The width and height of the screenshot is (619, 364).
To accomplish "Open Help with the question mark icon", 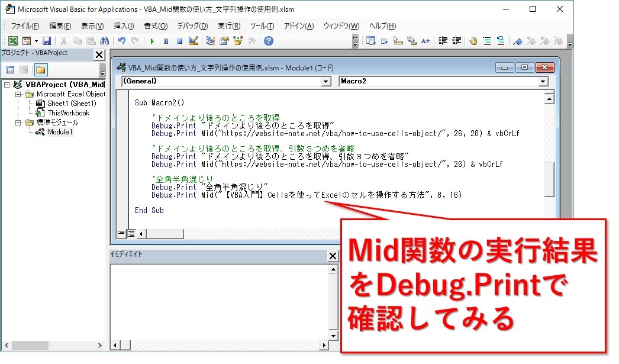I will [269, 41].
